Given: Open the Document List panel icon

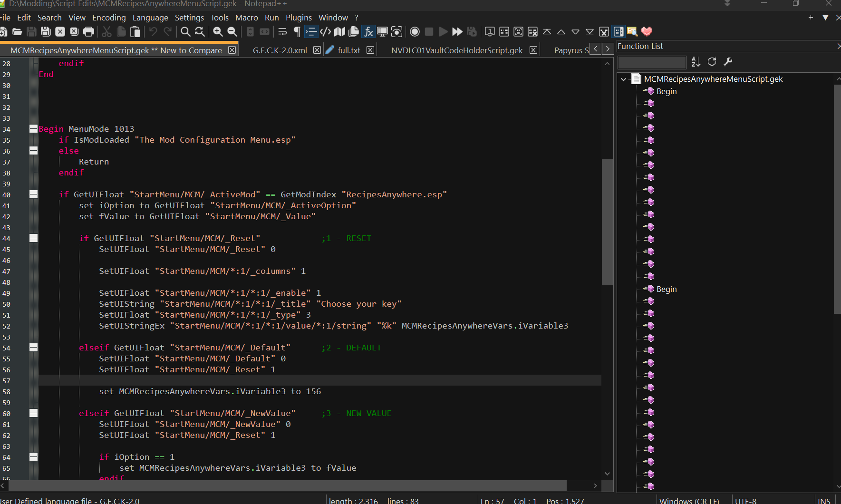Looking at the screenshot, I should (354, 32).
